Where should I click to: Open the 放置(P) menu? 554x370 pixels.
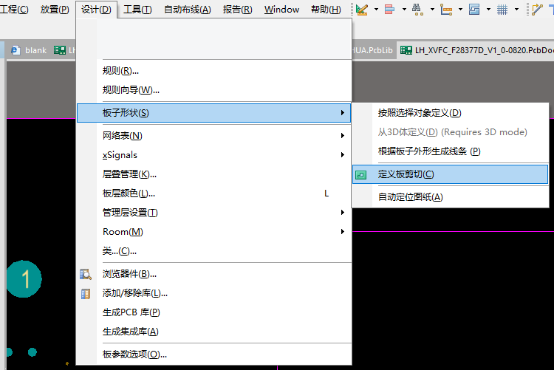55,10
